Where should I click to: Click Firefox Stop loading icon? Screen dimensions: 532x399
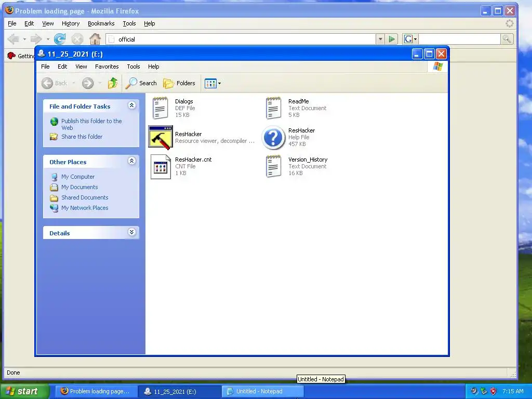[x=77, y=39]
